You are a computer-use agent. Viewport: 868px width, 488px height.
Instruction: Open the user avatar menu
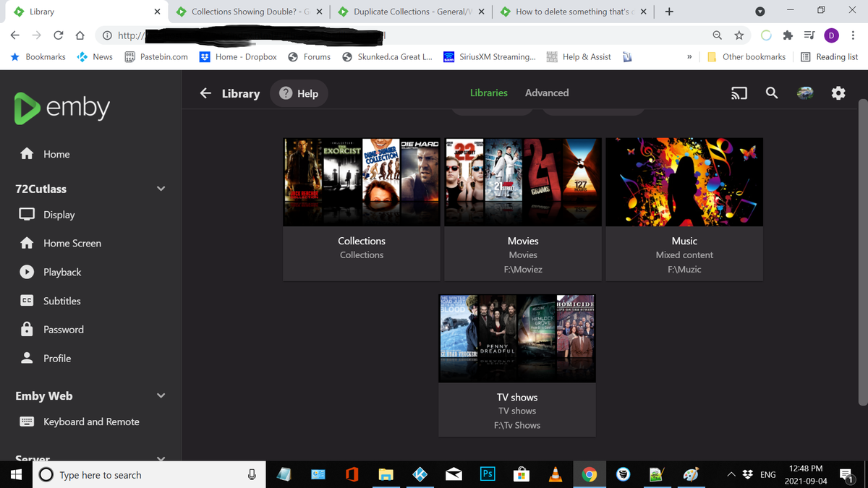(804, 93)
